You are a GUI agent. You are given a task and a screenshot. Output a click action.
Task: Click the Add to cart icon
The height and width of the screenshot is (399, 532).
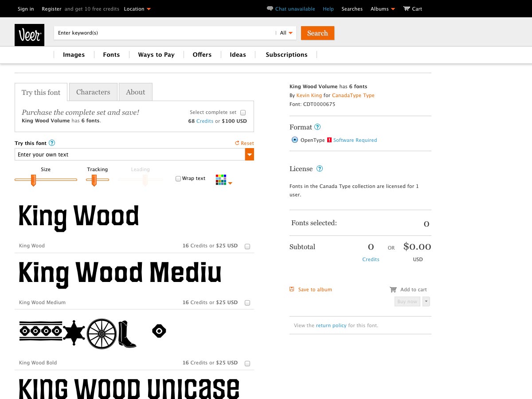pos(393,289)
